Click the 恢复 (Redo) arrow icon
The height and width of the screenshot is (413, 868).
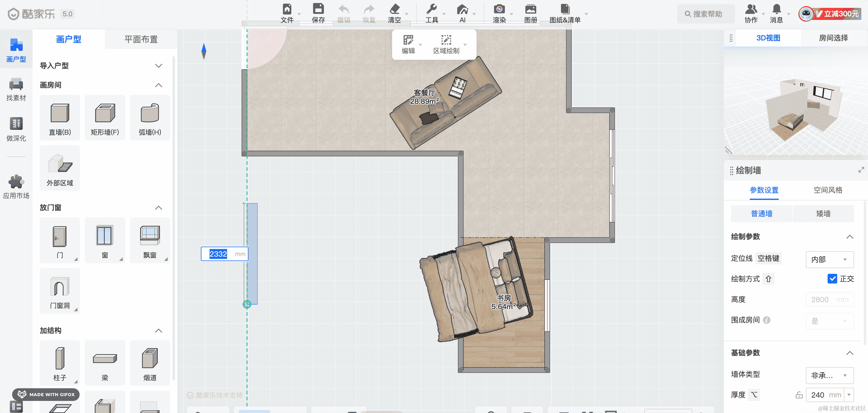(369, 9)
